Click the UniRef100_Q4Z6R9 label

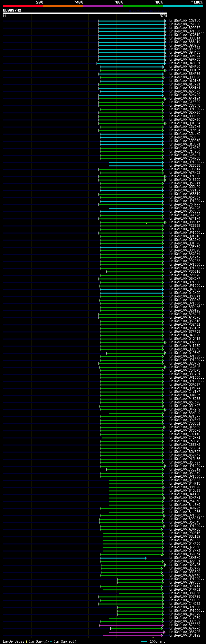point(185,614)
